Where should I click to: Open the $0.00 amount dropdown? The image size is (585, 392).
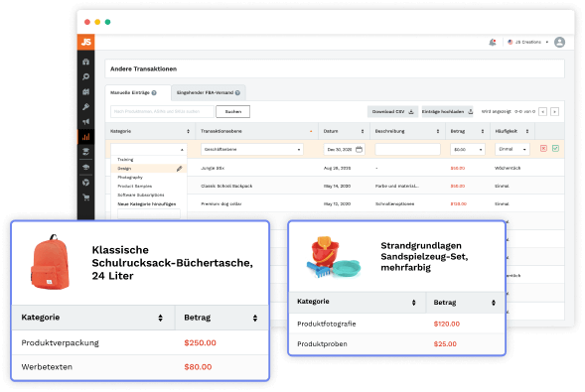pos(468,149)
